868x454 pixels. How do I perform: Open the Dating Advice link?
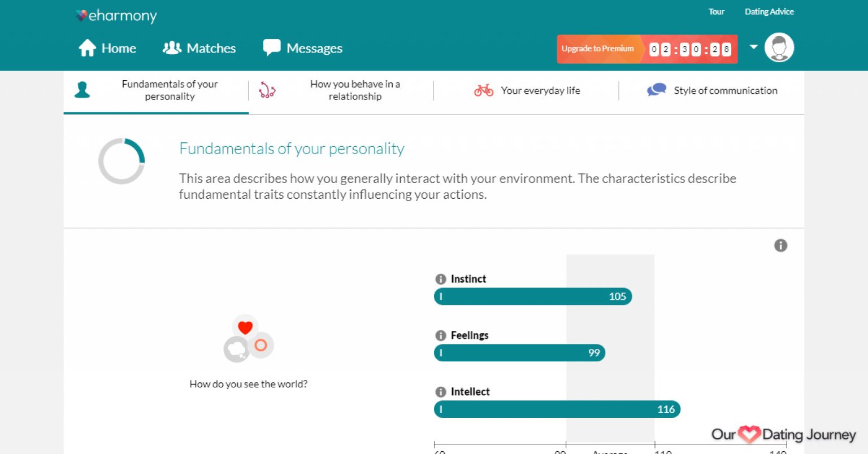coord(769,11)
